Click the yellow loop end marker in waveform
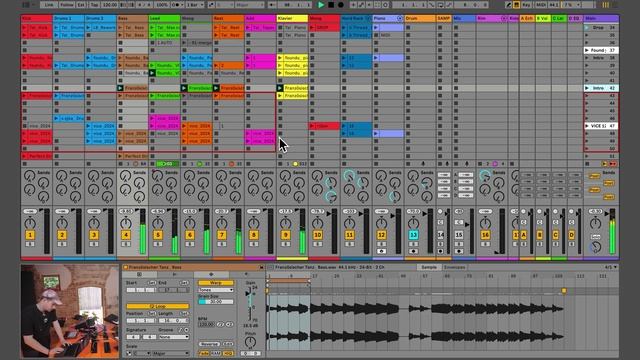Screen dimensions: 640x360 pos(564,291)
